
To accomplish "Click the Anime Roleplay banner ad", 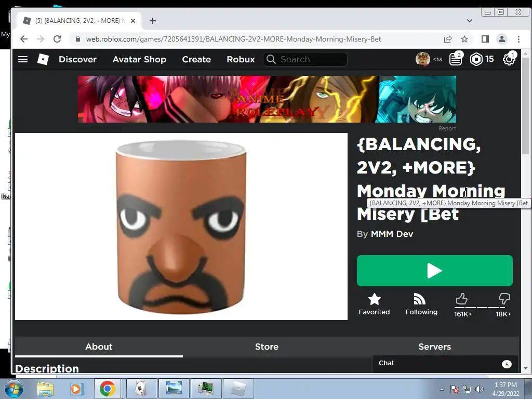I will [x=267, y=99].
